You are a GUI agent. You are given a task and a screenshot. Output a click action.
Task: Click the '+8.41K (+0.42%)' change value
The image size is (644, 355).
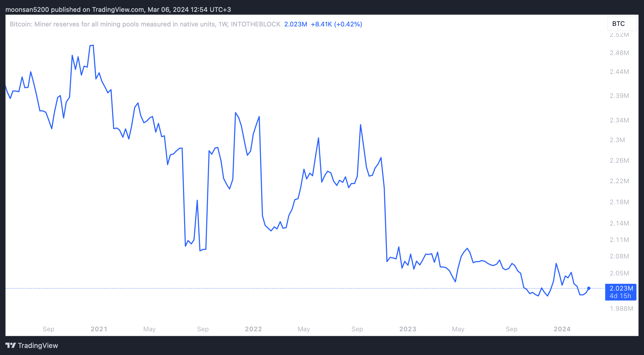click(336, 24)
